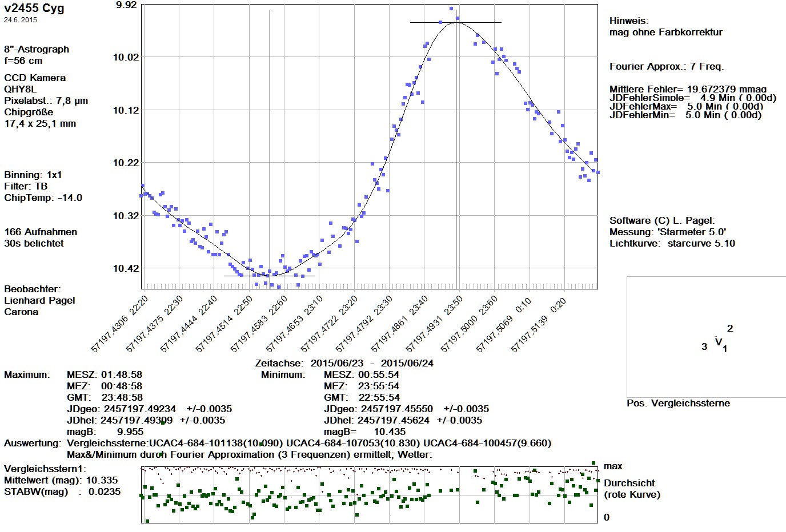Click the Pos. Vergleichssterne caption
The width and height of the screenshot is (786, 532).
coord(678,403)
